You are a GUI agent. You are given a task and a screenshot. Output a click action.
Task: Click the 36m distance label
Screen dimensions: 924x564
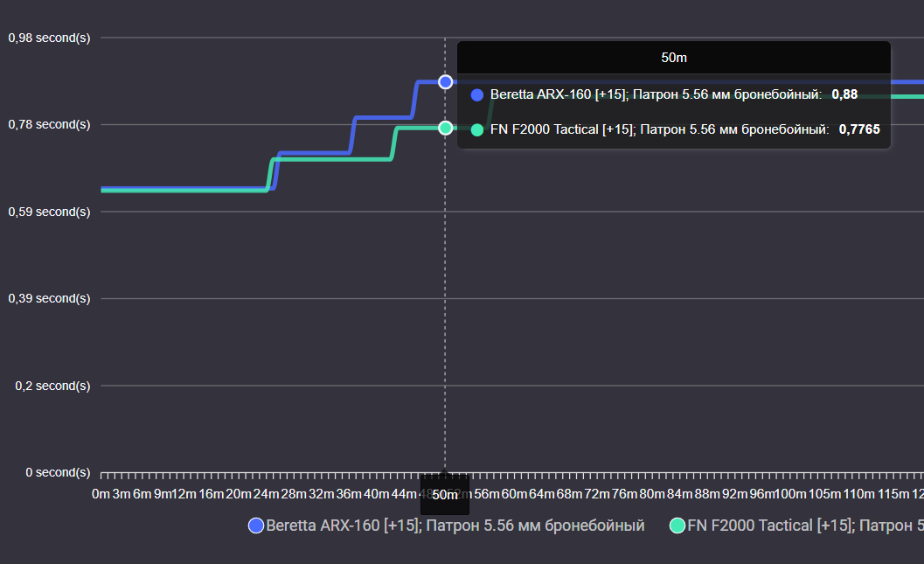[349, 494]
